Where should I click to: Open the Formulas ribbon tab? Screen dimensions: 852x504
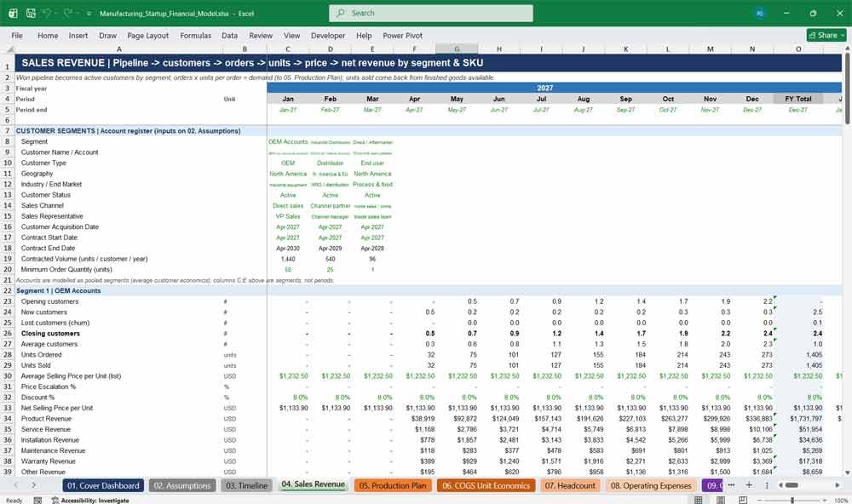coord(196,35)
